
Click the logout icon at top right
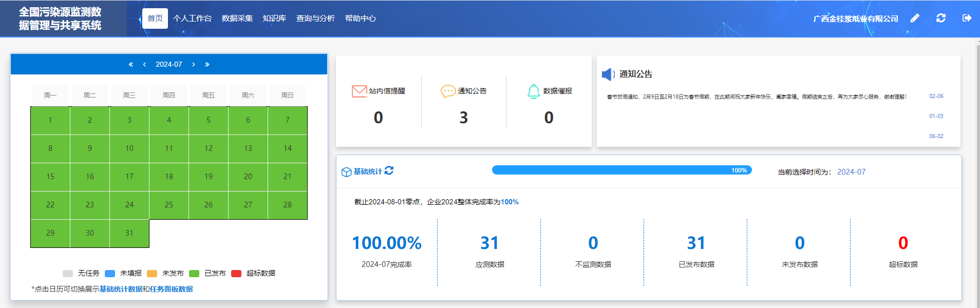pos(967,18)
